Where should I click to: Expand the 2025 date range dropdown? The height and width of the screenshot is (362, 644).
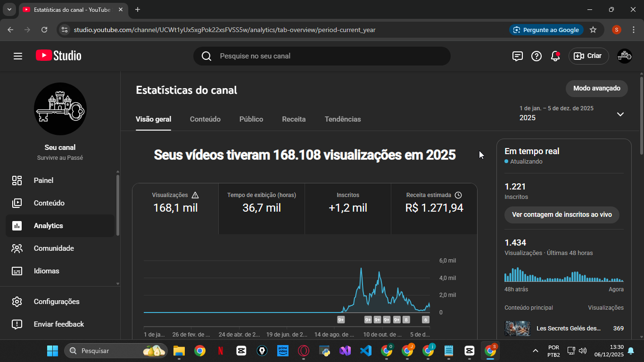620,114
